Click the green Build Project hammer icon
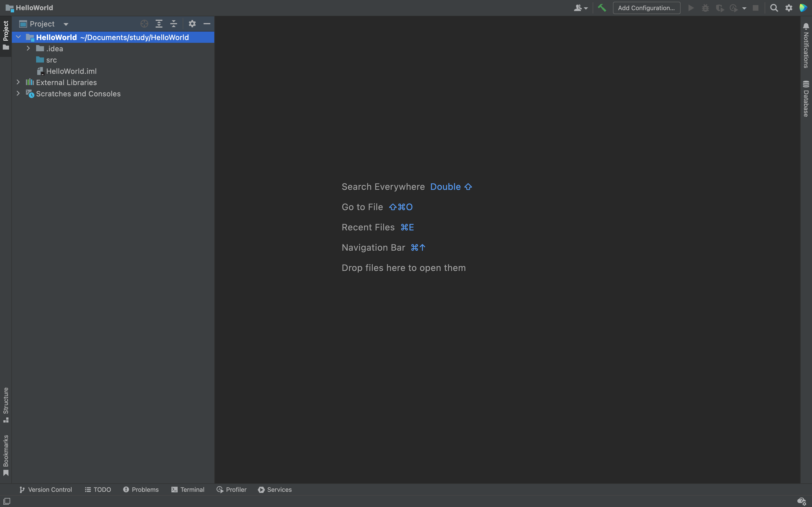Image resolution: width=812 pixels, height=507 pixels. [x=602, y=8]
